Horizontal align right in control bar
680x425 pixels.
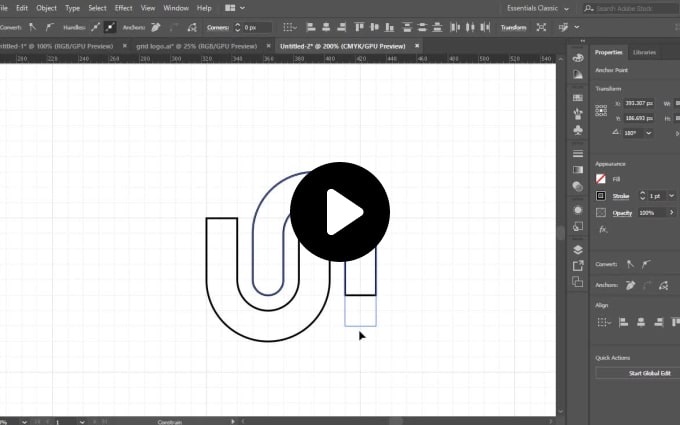[341, 27]
